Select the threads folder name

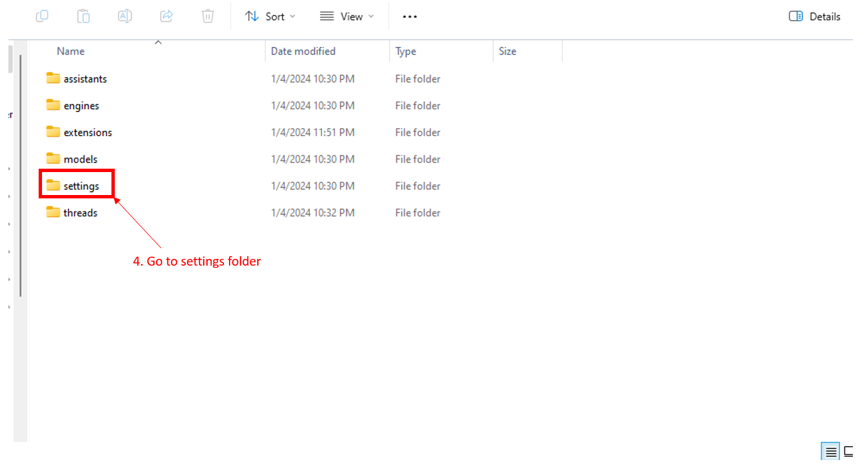81,213
